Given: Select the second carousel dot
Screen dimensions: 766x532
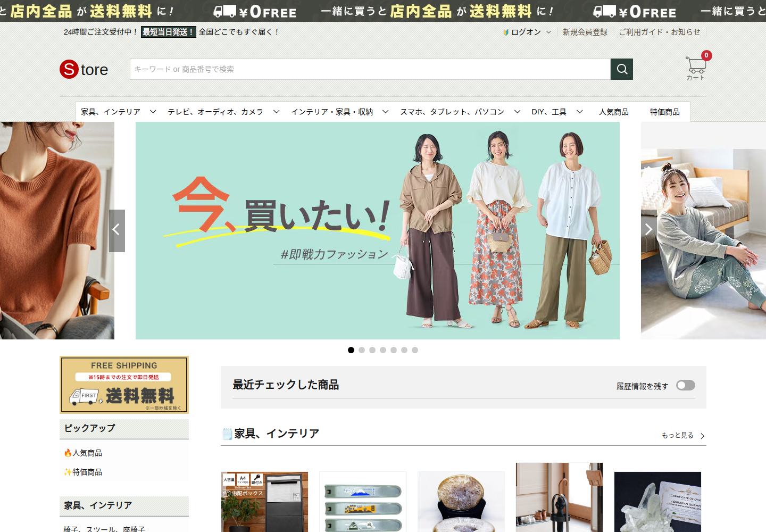Looking at the screenshot, I should (x=362, y=350).
